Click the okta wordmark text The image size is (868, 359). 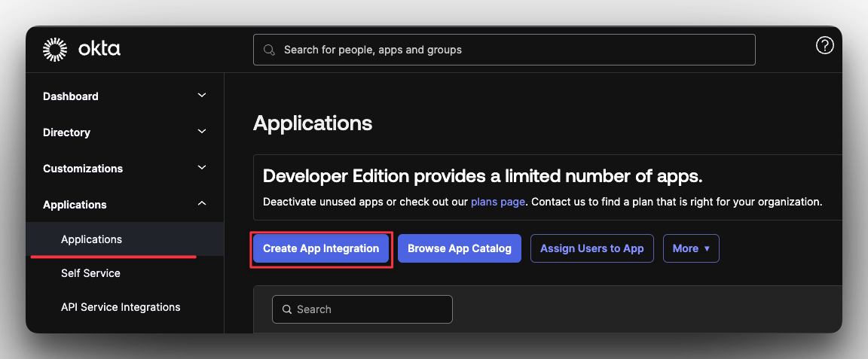[99, 49]
